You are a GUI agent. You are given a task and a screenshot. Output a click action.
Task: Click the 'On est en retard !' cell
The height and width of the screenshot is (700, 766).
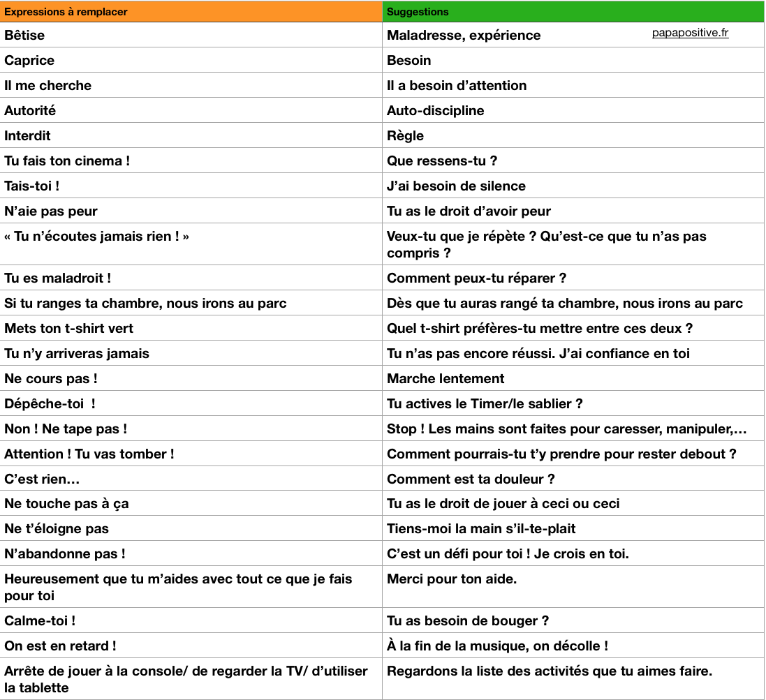(x=60, y=646)
